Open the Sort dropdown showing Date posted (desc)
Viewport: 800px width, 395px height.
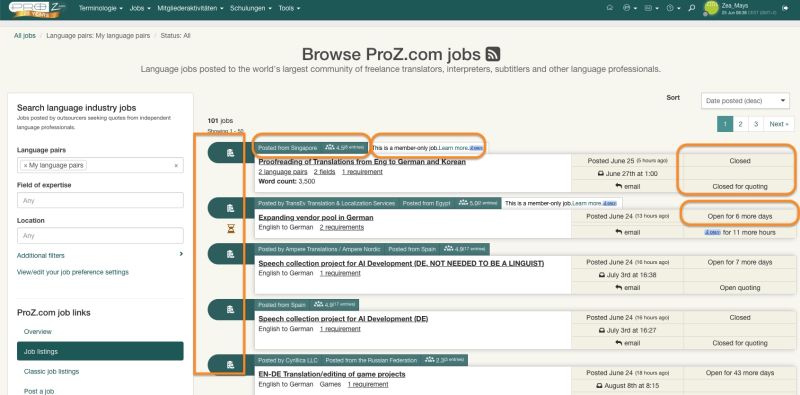pyautogui.click(x=745, y=101)
